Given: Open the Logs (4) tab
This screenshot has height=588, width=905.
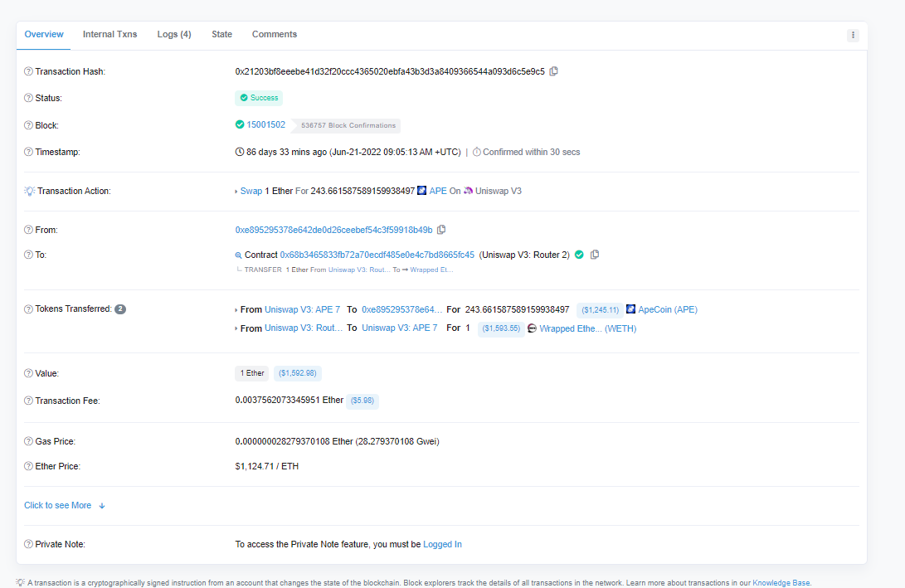Looking at the screenshot, I should [x=174, y=35].
